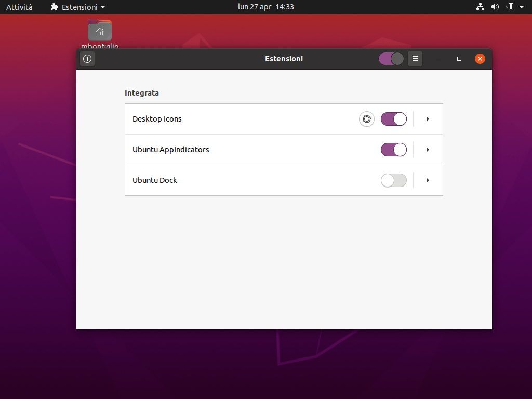Click the Integrata section heading

[x=142, y=93]
